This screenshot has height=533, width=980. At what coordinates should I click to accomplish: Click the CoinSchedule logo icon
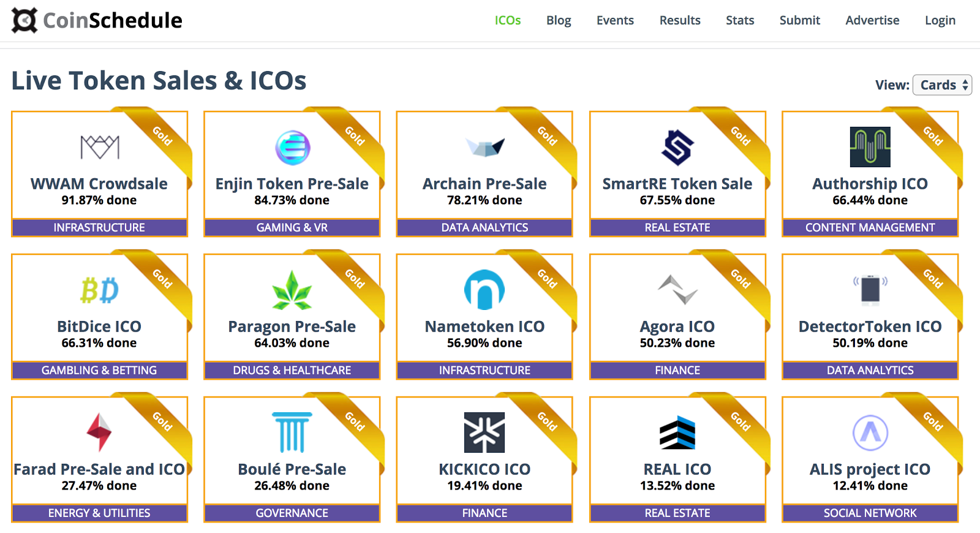(24, 20)
